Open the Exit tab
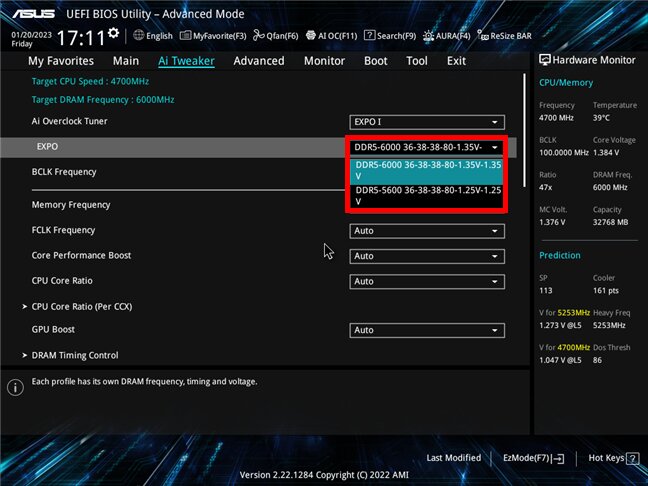The height and width of the screenshot is (486, 648). 456,61
